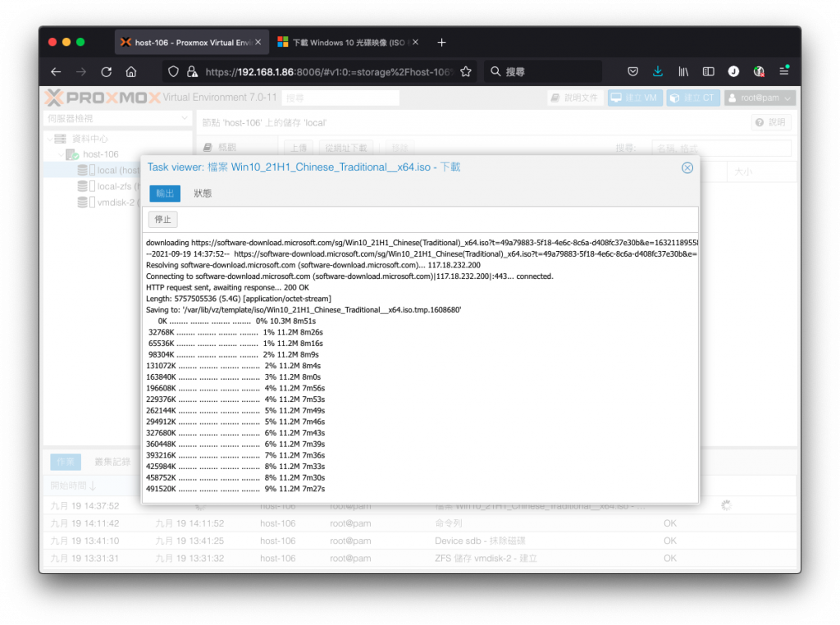Switch to the host-106 Proxmox tab
Screen dimensions: 840x625
192,43
